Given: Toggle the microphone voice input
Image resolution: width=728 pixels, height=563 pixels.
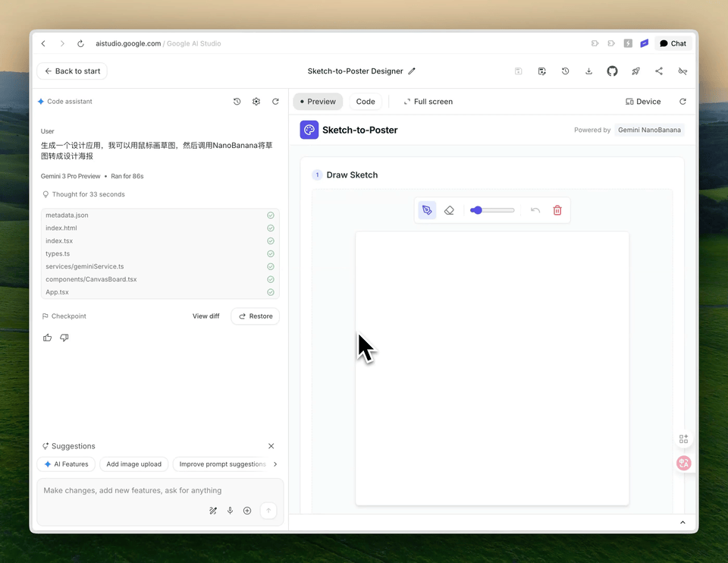Looking at the screenshot, I should [231, 511].
